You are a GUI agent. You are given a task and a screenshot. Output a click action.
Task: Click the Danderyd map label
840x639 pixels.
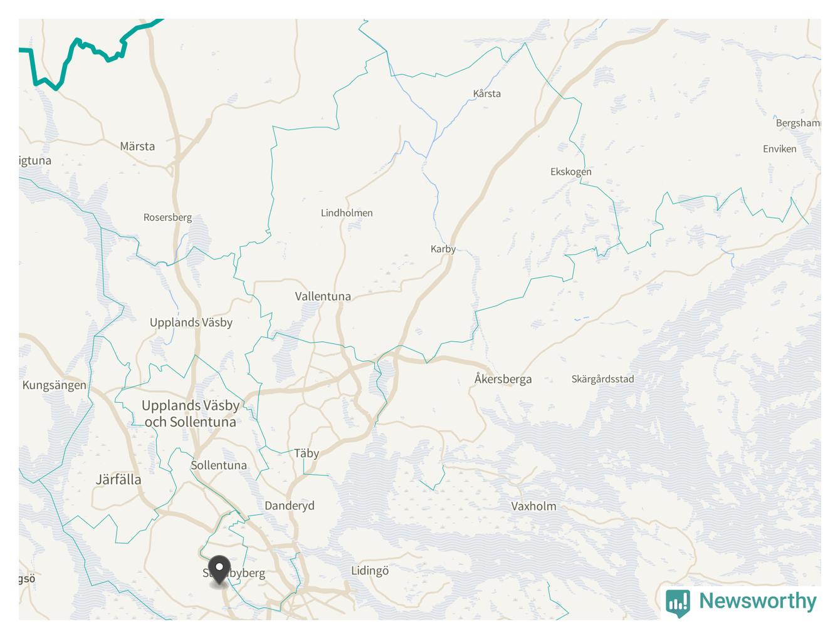coord(290,506)
